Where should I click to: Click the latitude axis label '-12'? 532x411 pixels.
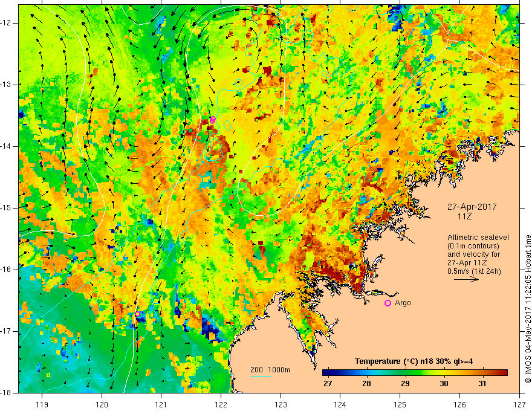pyautogui.click(x=6, y=23)
